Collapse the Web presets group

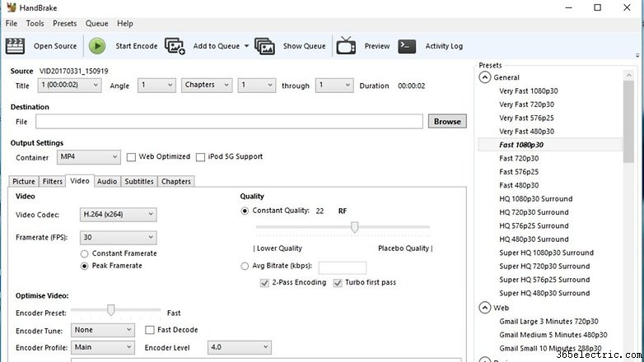pyautogui.click(x=484, y=308)
